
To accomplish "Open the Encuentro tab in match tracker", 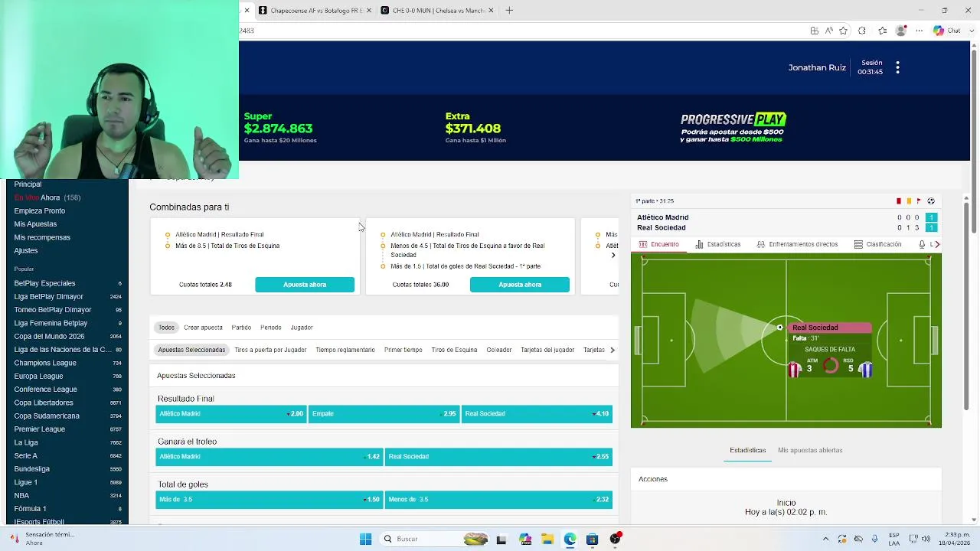I will (658, 244).
